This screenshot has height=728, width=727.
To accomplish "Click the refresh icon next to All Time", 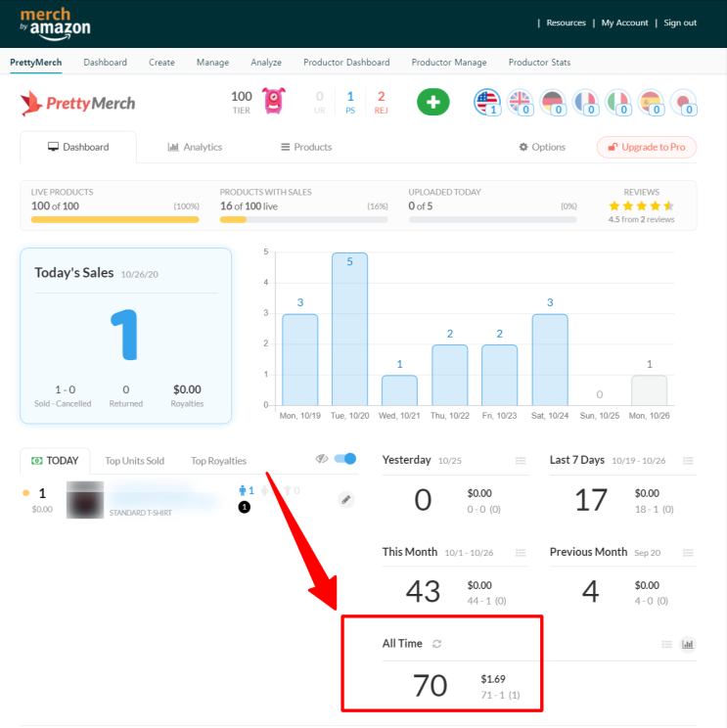I will (436, 644).
